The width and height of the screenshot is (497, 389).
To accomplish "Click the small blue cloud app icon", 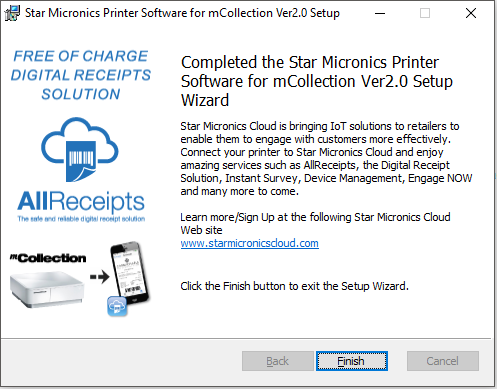I will coord(117,306).
